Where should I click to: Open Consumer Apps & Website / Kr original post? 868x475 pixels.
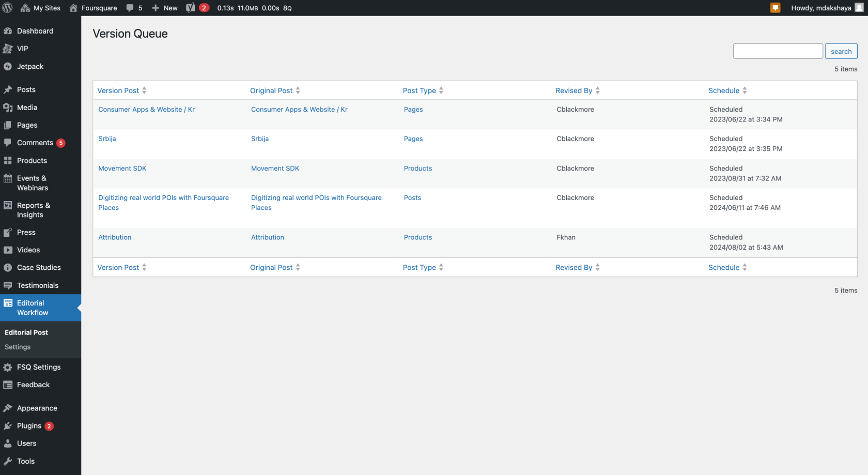click(299, 109)
